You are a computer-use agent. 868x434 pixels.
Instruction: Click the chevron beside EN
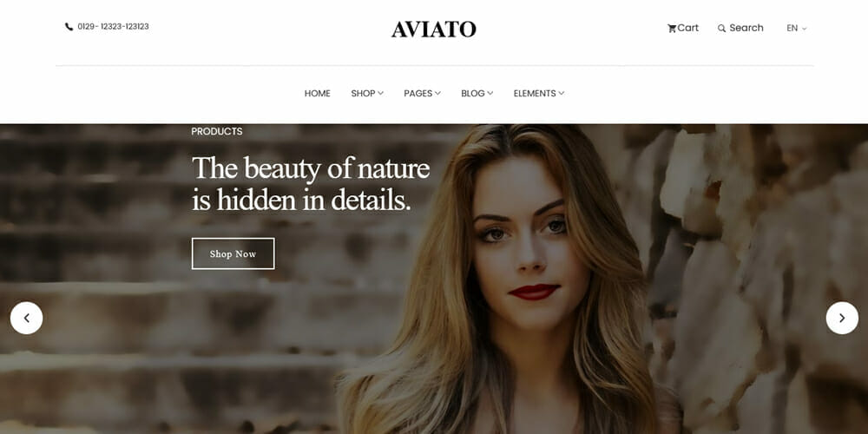[x=805, y=29]
